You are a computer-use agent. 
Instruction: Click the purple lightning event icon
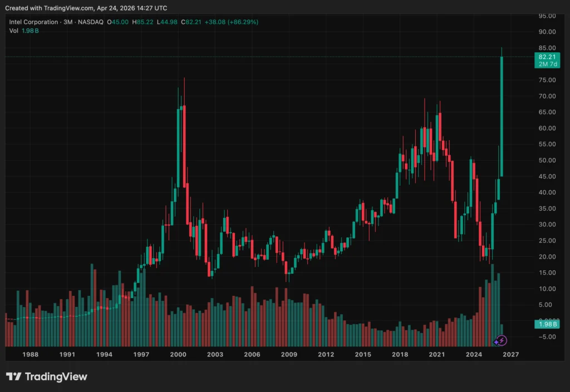pyautogui.click(x=501, y=340)
